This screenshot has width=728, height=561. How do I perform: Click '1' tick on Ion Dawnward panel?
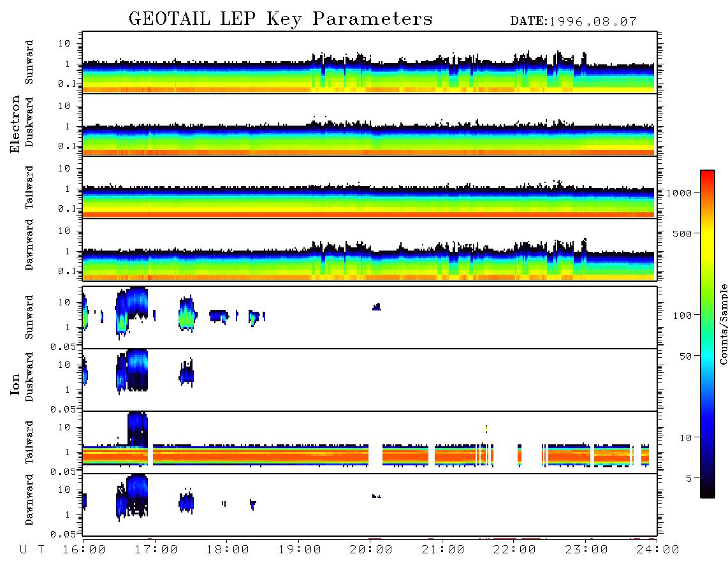pyautogui.click(x=68, y=514)
